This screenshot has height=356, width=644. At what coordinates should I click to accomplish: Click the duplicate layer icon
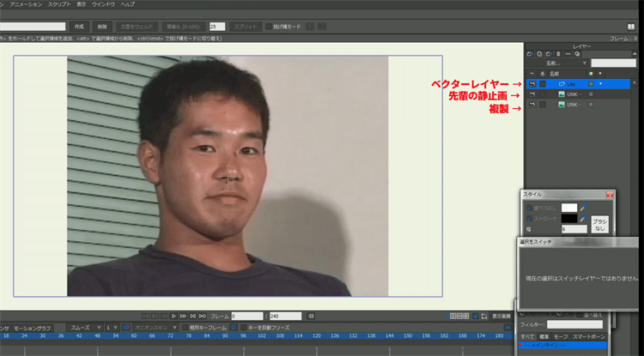coord(539,54)
